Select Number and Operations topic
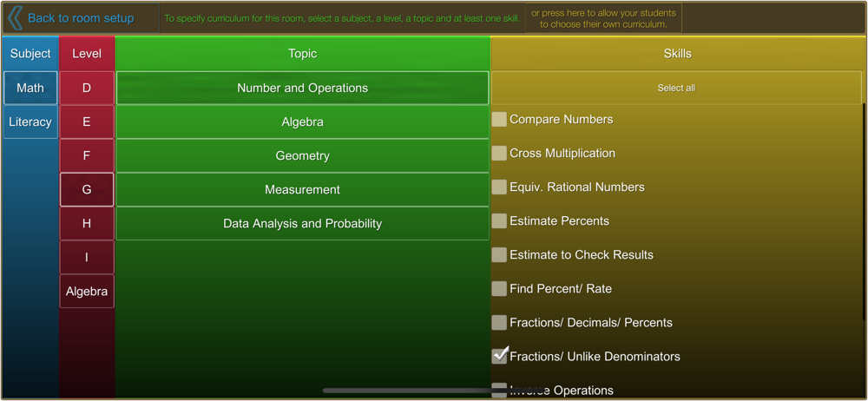 302,88
